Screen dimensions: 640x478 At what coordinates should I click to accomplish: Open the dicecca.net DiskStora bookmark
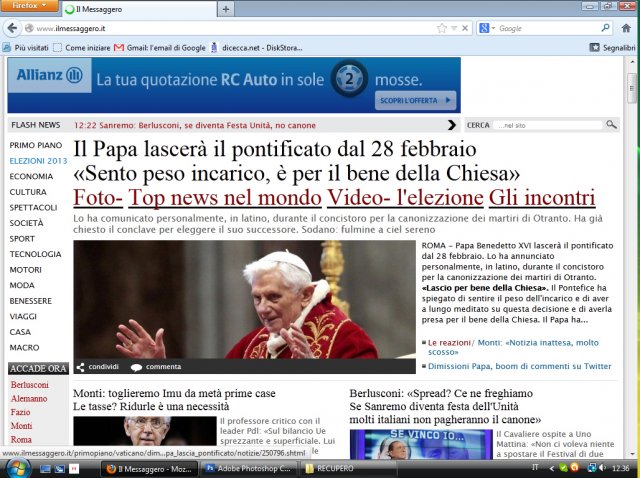(x=256, y=47)
